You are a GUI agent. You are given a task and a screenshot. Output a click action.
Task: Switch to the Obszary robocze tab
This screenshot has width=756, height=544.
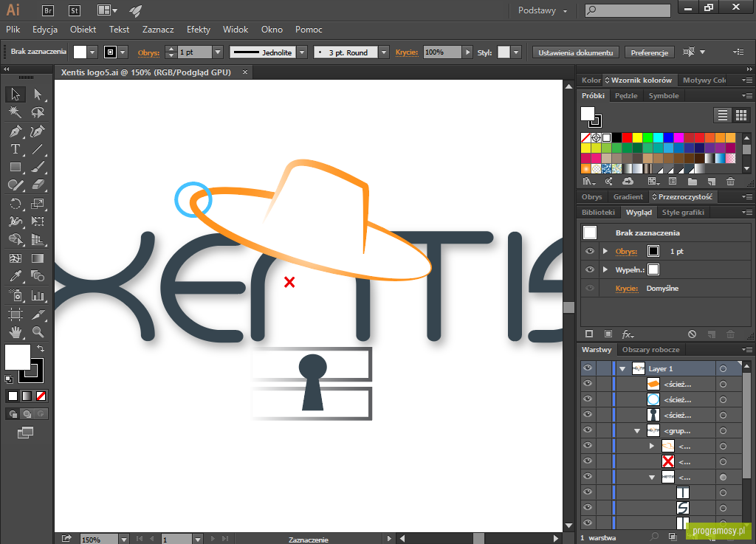pos(650,349)
